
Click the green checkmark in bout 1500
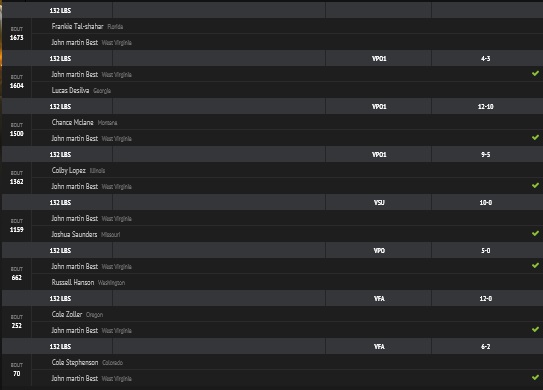point(535,138)
